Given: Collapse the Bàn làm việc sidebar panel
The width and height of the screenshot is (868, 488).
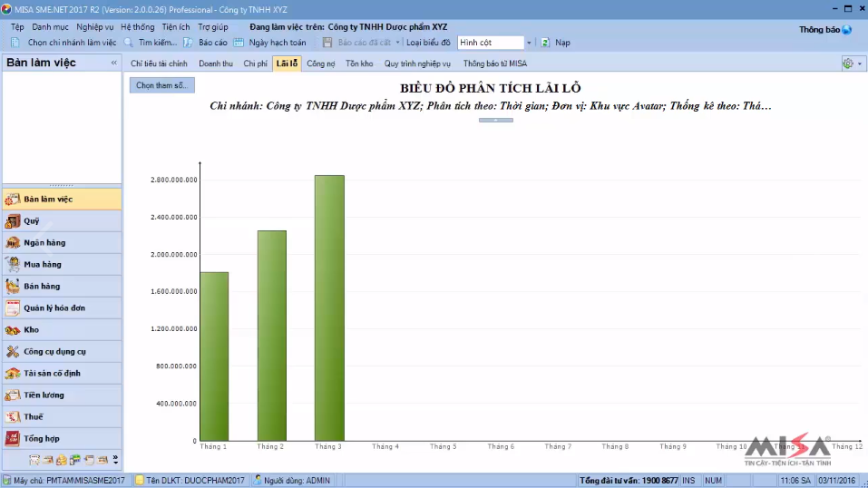Looking at the screenshot, I should point(114,63).
